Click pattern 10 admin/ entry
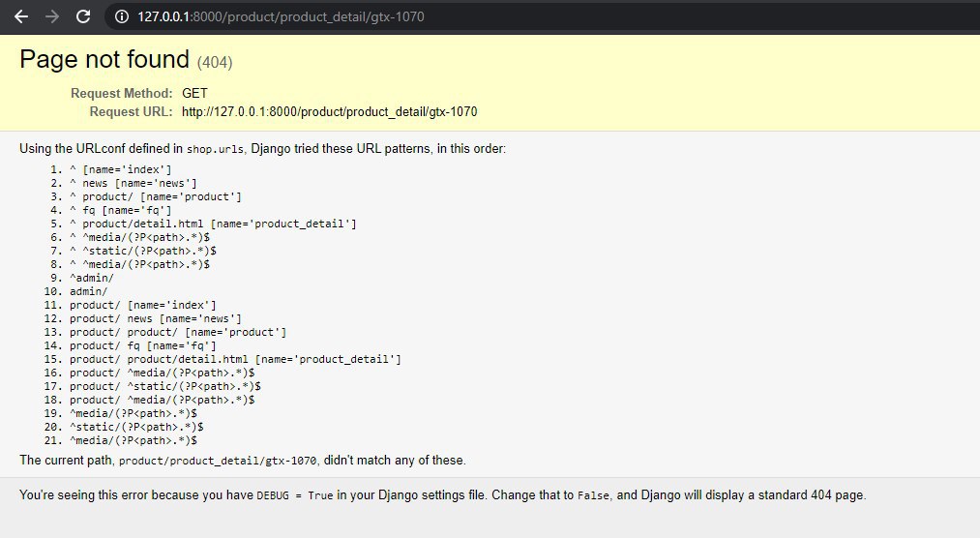Screen dimensions: 980x538 (89, 291)
